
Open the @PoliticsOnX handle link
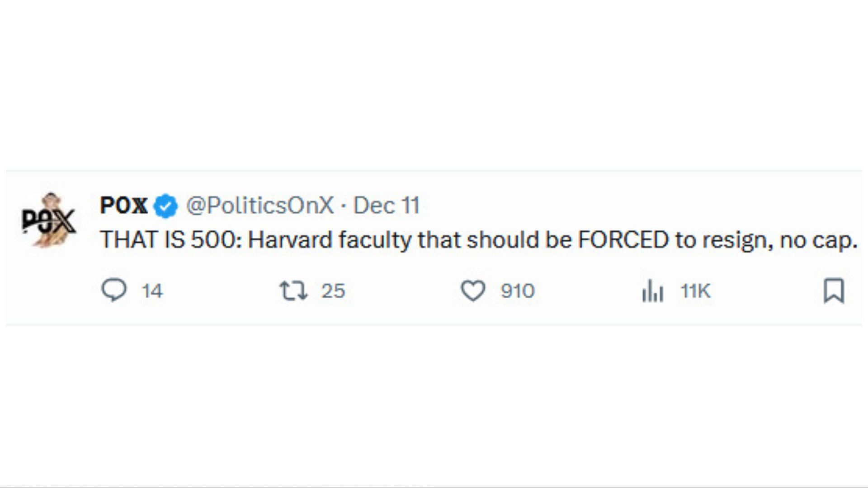tap(260, 206)
